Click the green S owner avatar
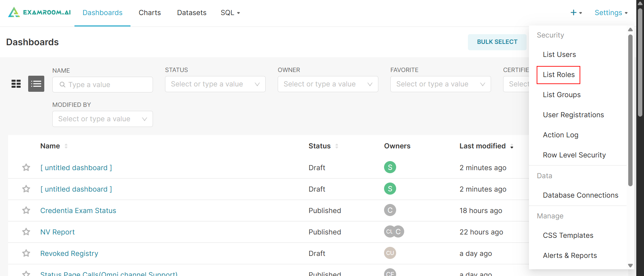The height and width of the screenshot is (276, 644). (390, 167)
